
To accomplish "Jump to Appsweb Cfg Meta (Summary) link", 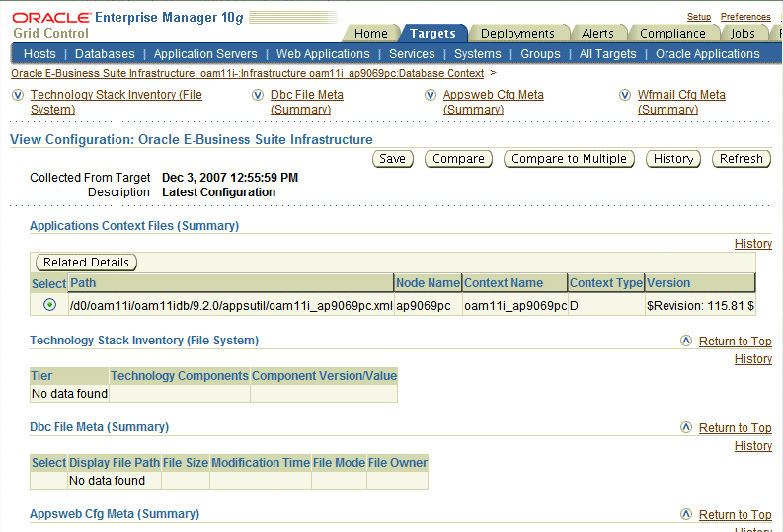I will [493, 102].
